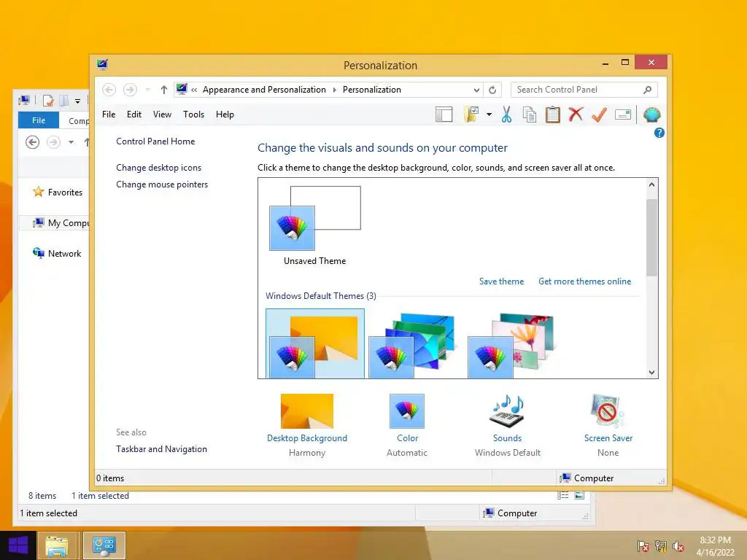Open quick access toolbar dropdown in Explorer
Image resolution: width=747 pixels, height=560 pixels.
pos(77,101)
